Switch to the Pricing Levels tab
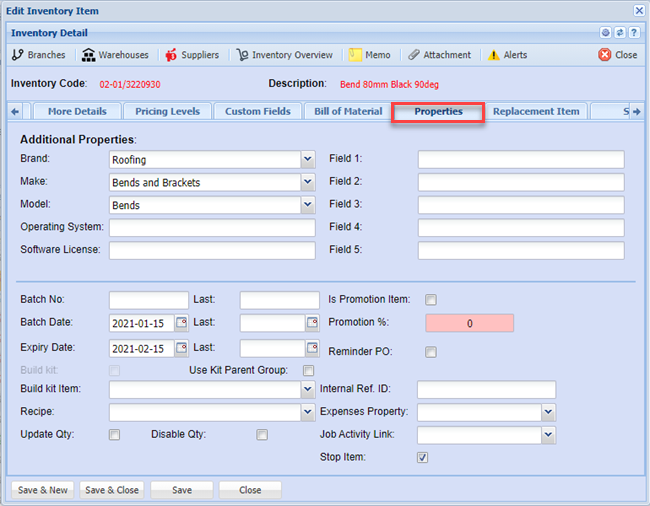The width and height of the screenshot is (650, 506). coord(166,111)
